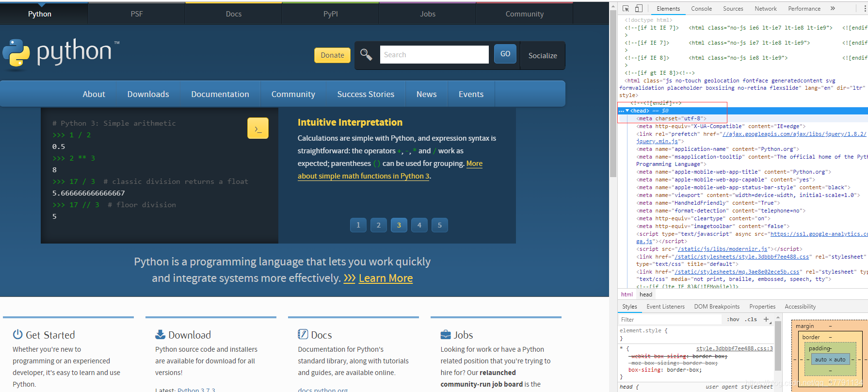Open the Docs top navigation tab
The image size is (868, 392).
coord(234,14)
